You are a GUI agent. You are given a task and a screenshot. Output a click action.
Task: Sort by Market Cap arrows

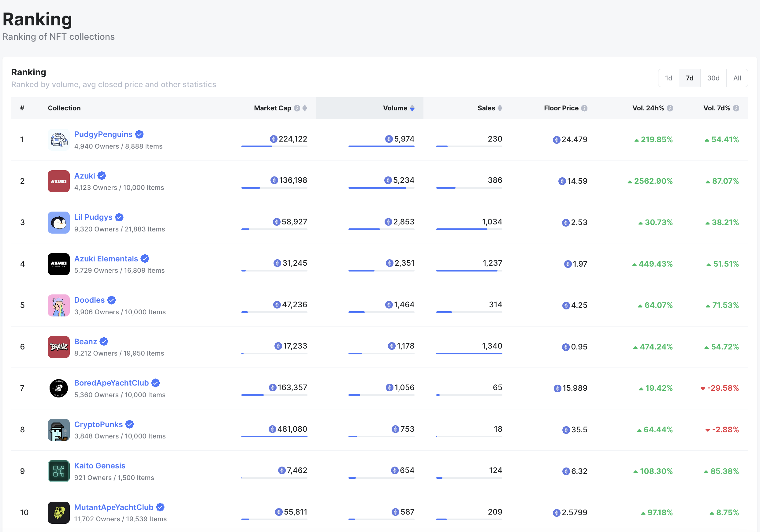[305, 108]
